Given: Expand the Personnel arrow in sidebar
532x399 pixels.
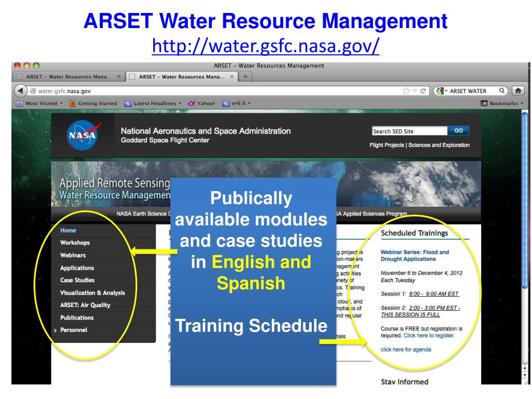Looking at the screenshot, I should click(x=55, y=330).
